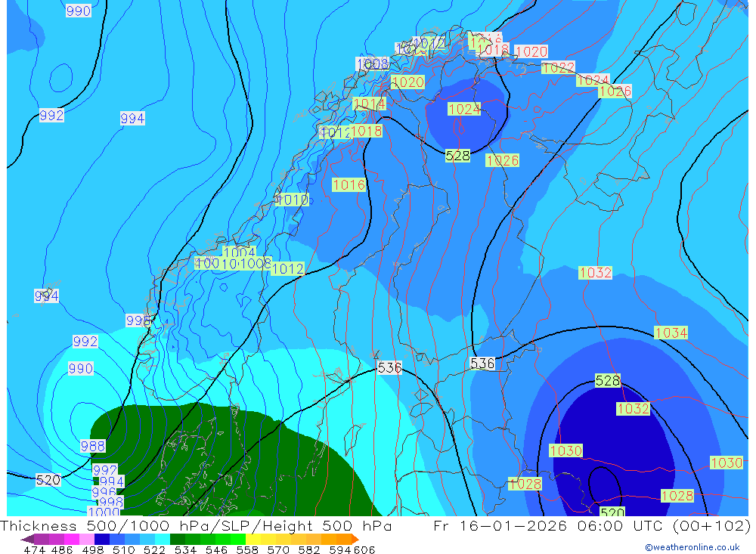Click the legend value "534"
The width and height of the screenshot is (756, 554).
[x=185, y=549]
